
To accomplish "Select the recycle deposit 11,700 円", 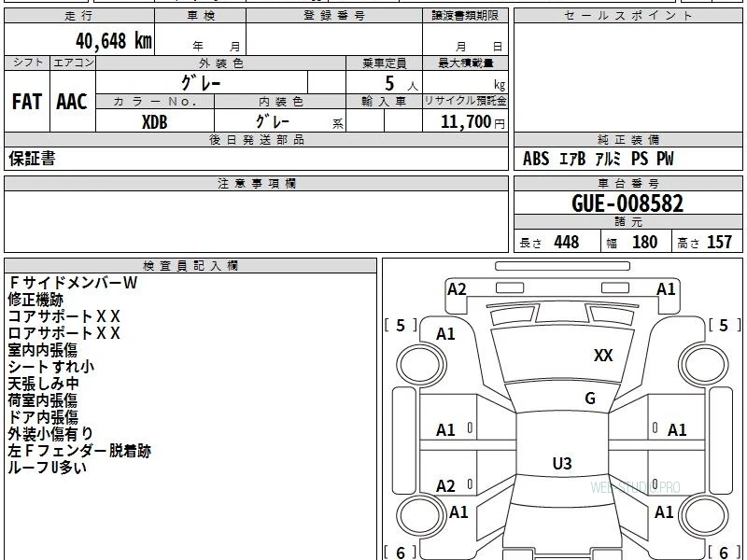I will pos(472,122).
